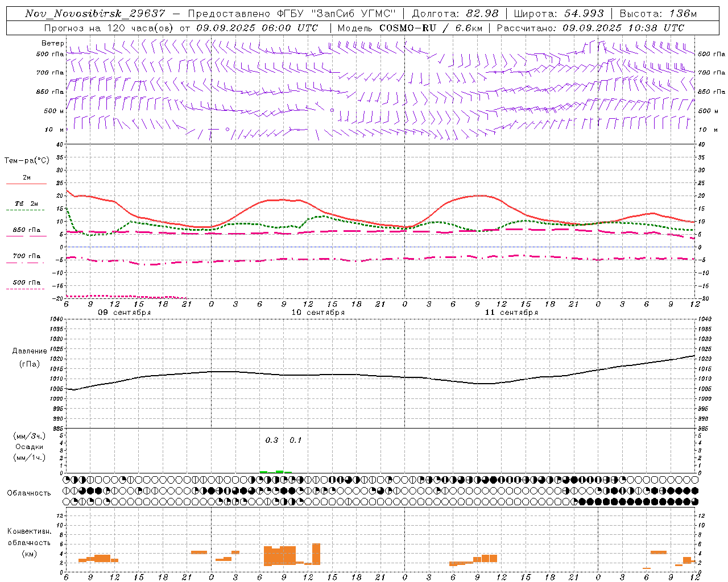Click the 10 сентября date label

[318, 313]
